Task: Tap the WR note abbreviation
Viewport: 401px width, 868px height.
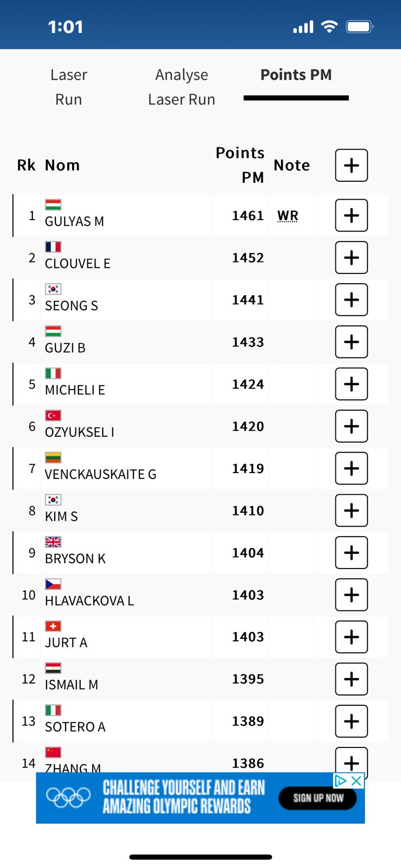Action: (288, 215)
